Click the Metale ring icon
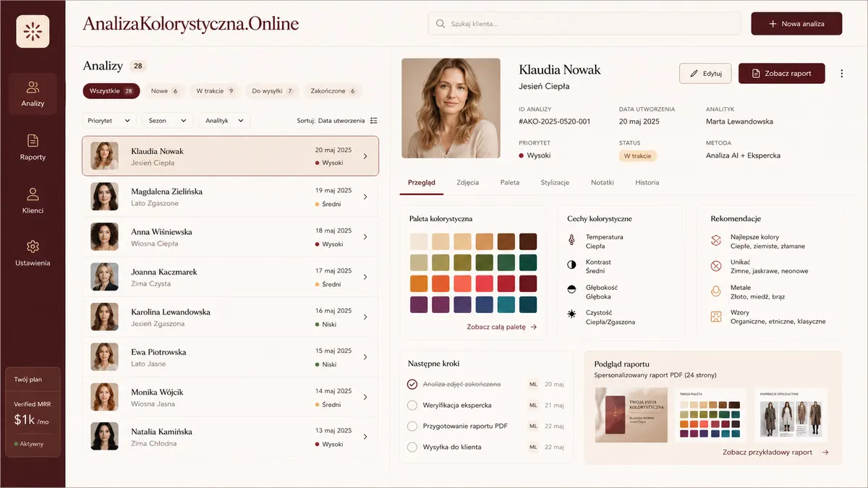This screenshot has width=868, height=488. (716, 291)
